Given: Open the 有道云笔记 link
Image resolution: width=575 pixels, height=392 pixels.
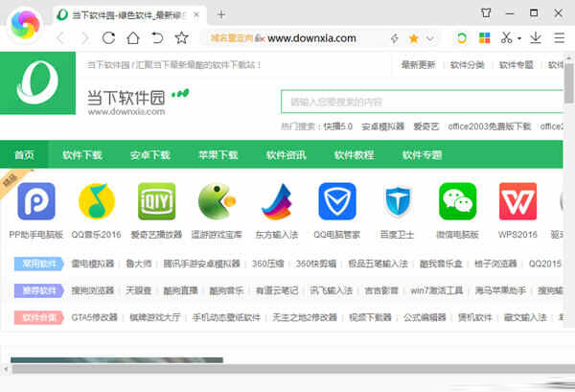Looking at the screenshot, I should pos(277,290).
